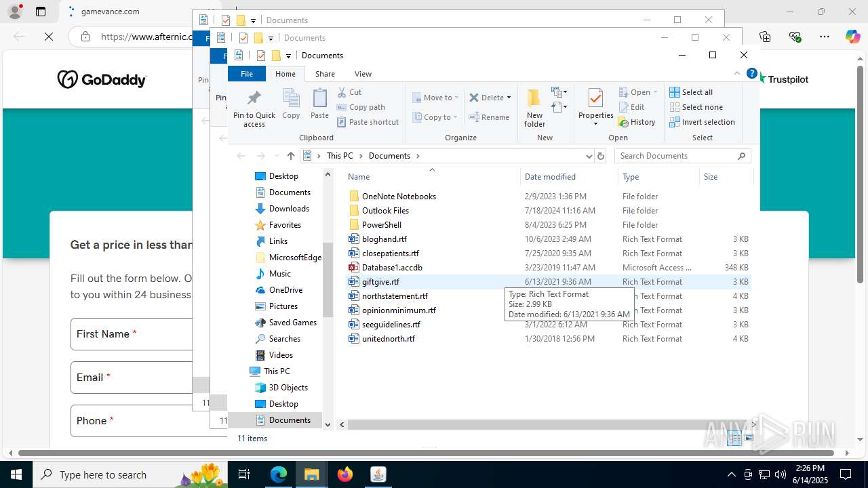Click the Rename command
The width and height of the screenshot is (868, 488).
click(x=489, y=117)
